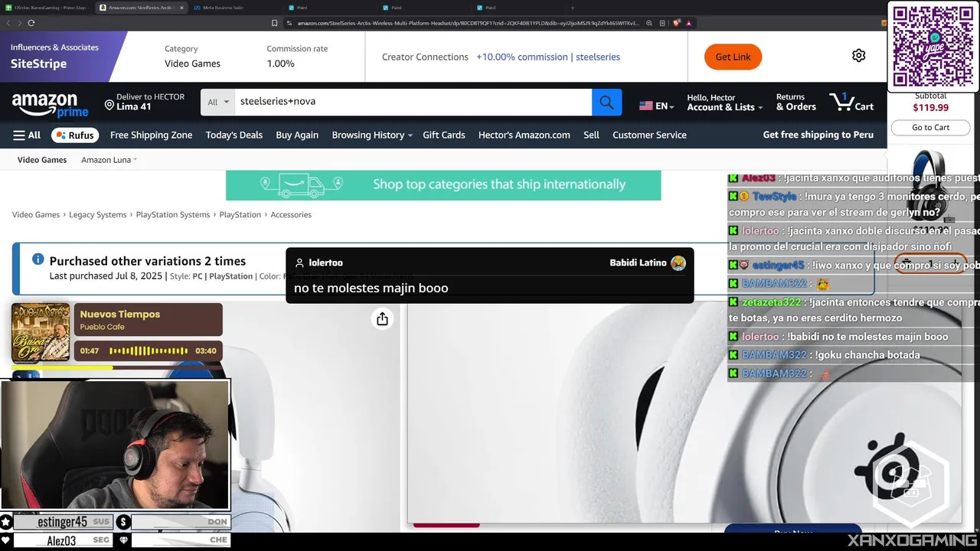Select Video Games subnav item

coord(42,160)
